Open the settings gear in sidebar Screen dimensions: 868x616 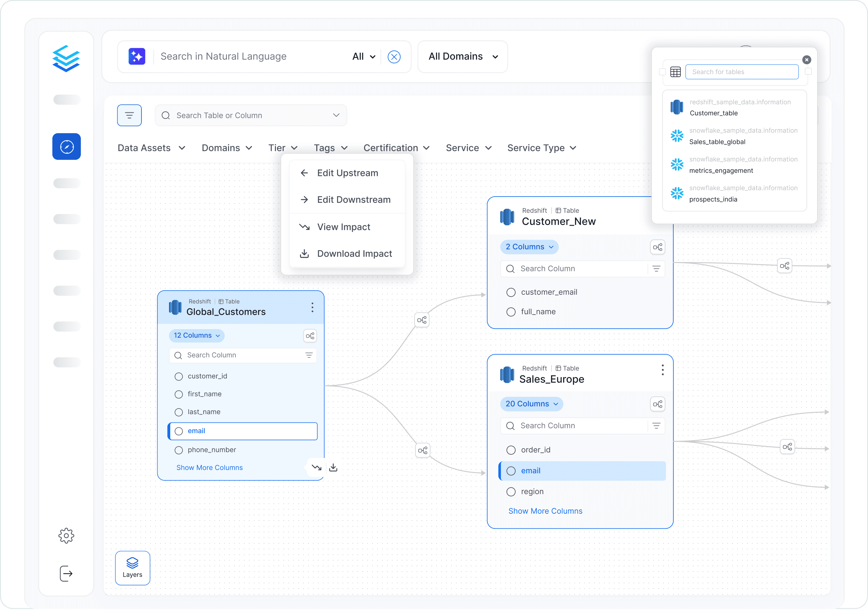[x=66, y=535]
